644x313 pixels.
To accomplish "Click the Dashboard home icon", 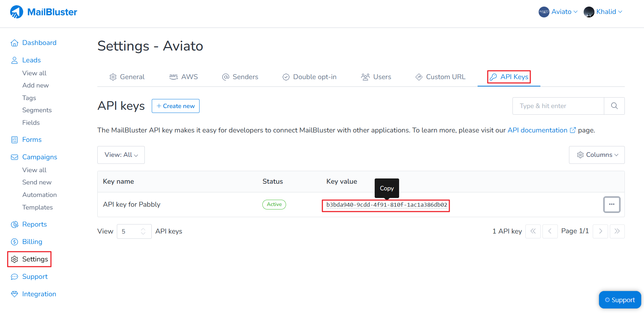I will click(14, 43).
